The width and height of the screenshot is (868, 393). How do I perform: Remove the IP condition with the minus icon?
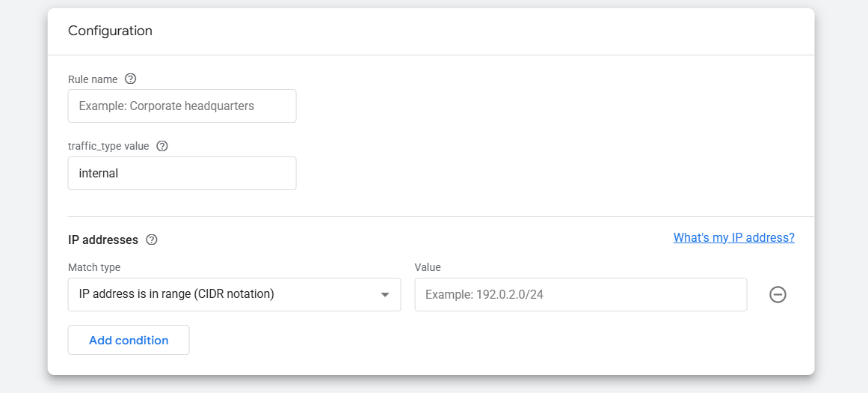pyautogui.click(x=778, y=295)
